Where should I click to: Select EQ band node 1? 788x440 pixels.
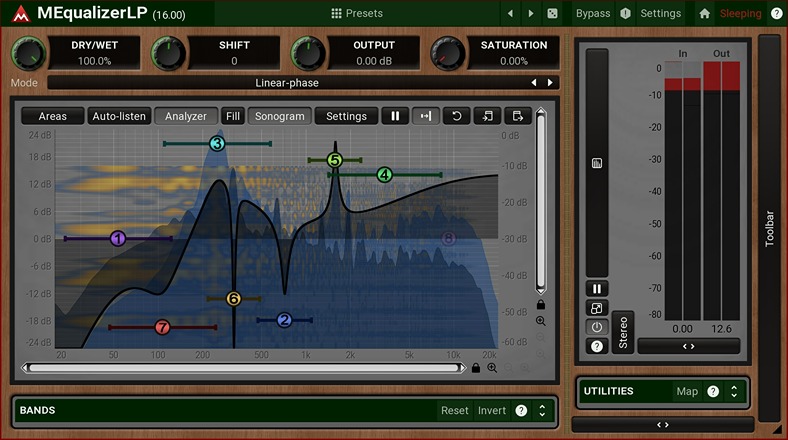(118, 239)
